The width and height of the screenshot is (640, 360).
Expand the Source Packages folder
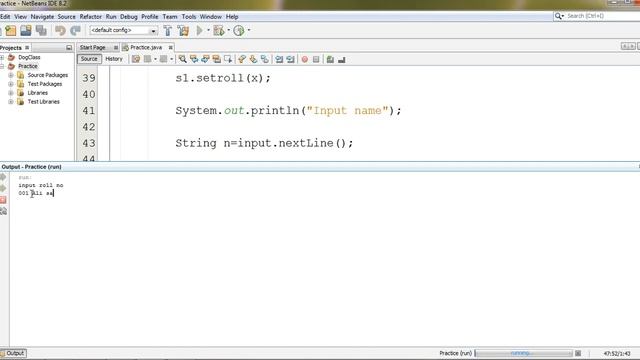tap(11, 75)
